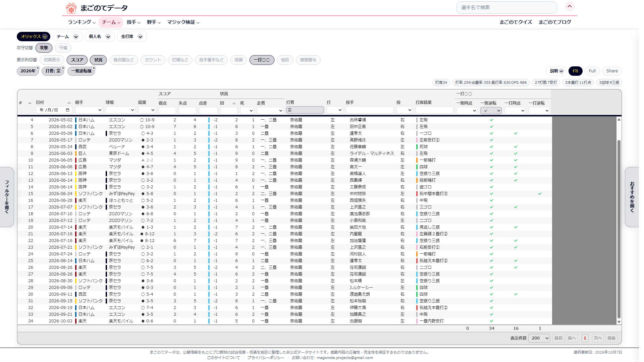Toggle the 一打○○ column group
644x362 pixels.
click(x=262, y=60)
